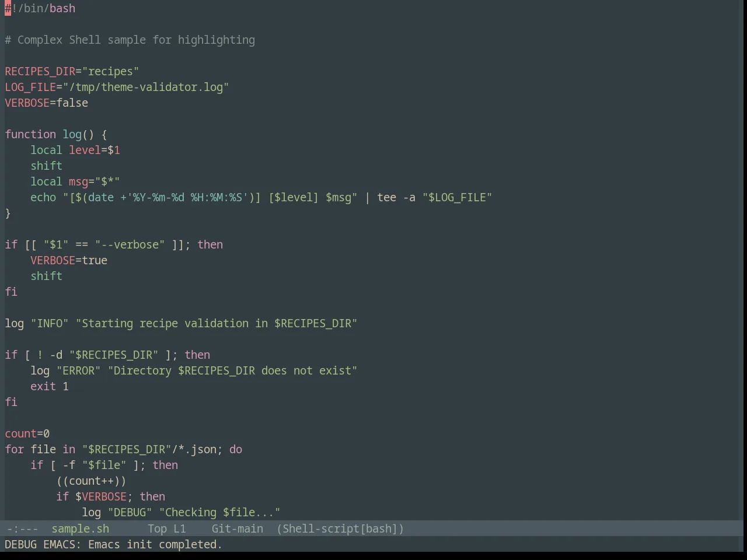Click the "INFO" string in the log call
Image resolution: width=747 pixels, height=560 pixels.
click(50, 323)
